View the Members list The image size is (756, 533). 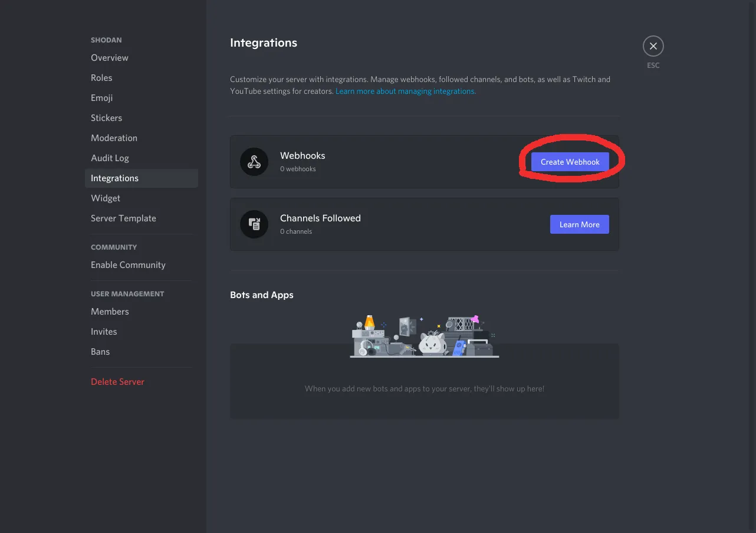point(110,311)
